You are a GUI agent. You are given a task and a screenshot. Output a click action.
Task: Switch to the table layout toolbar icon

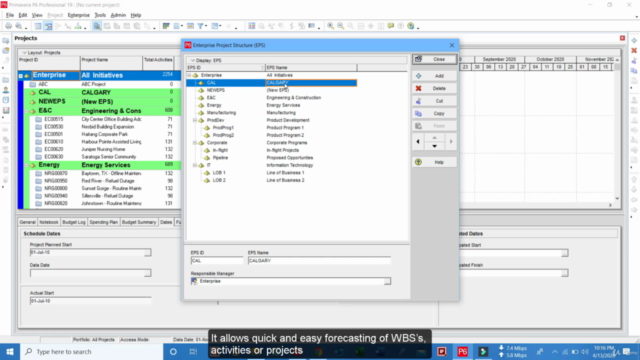38,26
